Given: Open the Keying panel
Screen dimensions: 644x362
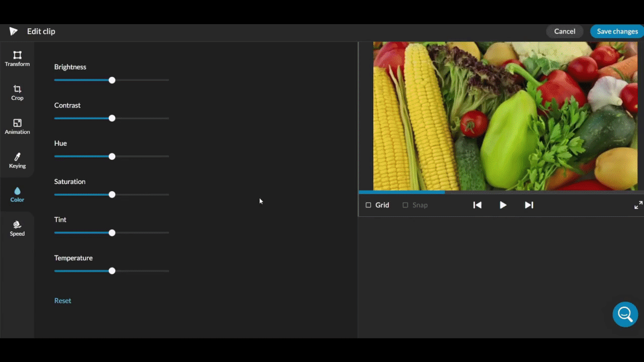Looking at the screenshot, I should click(17, 160).
